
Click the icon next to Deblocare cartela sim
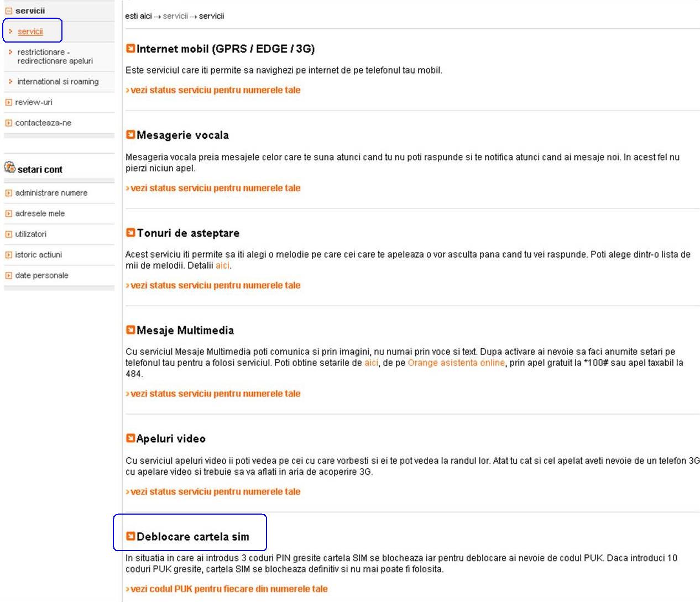130,536
